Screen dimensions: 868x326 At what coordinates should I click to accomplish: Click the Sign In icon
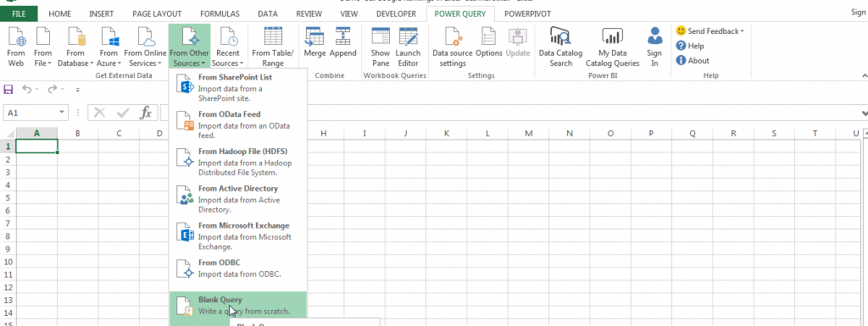[655, 47]
